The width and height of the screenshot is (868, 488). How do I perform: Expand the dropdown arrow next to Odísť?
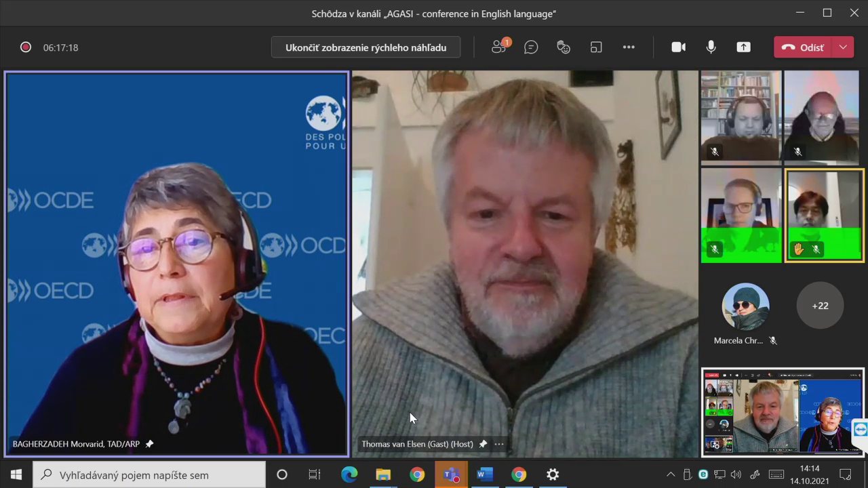pyautogui.click(x=843, y=47)
